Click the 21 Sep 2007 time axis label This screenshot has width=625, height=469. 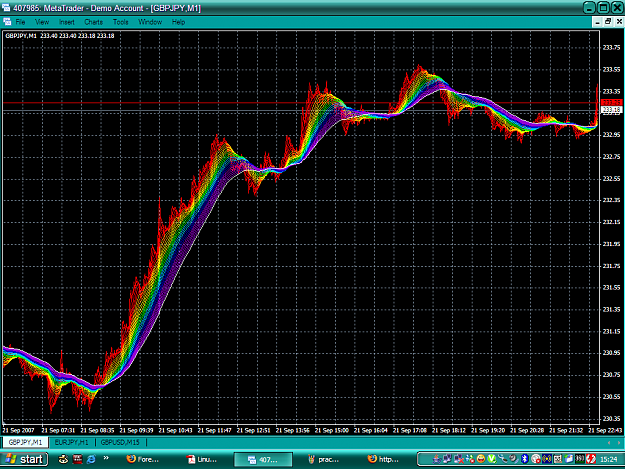[18, 430]
